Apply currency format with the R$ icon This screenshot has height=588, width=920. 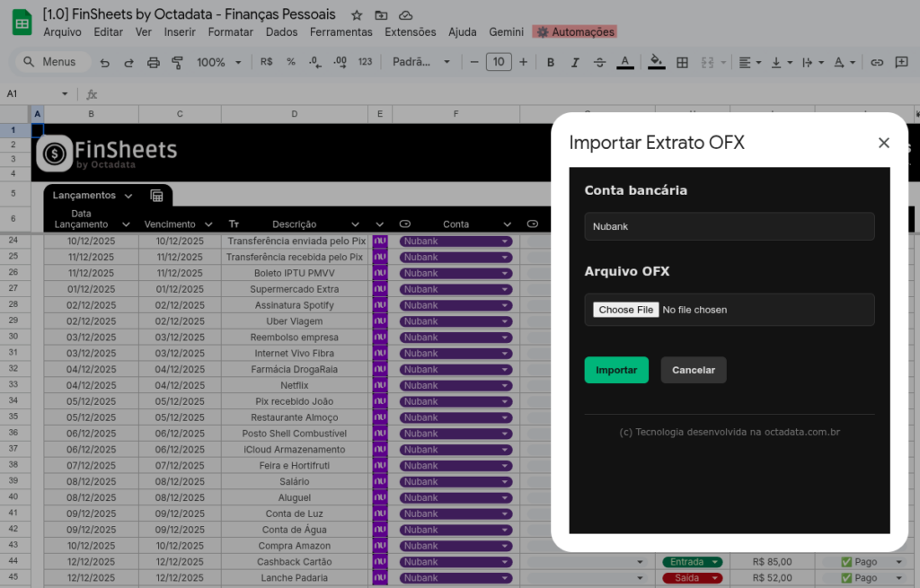pos(266,62)
